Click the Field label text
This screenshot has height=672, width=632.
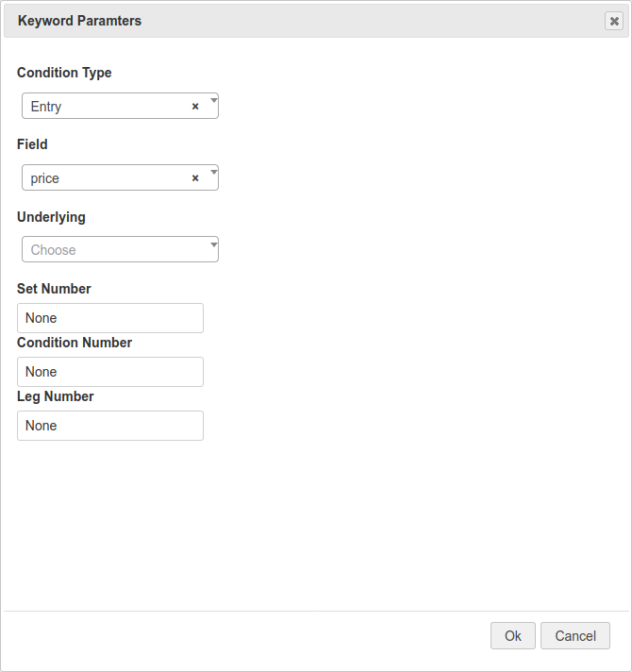click(x=32, y=144)
